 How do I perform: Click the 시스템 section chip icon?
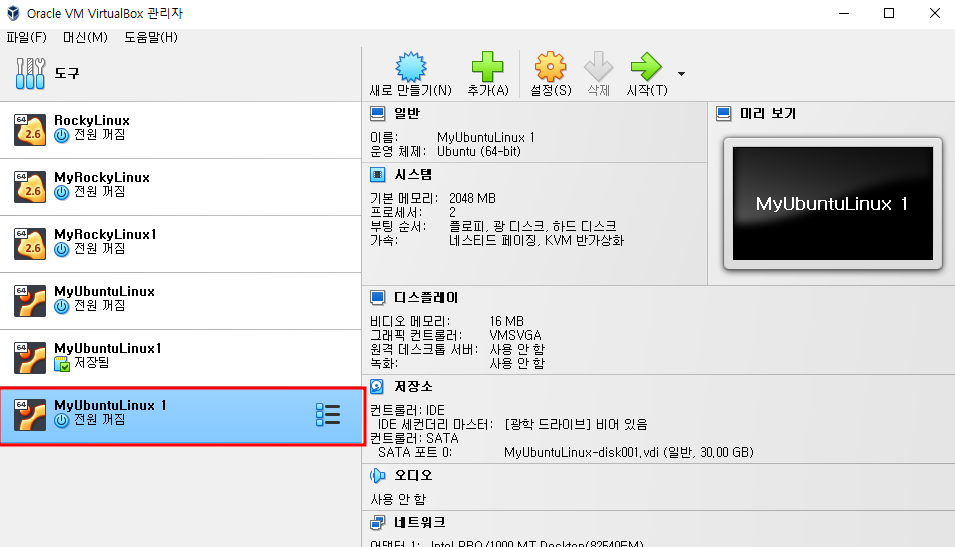coord(378,175)
